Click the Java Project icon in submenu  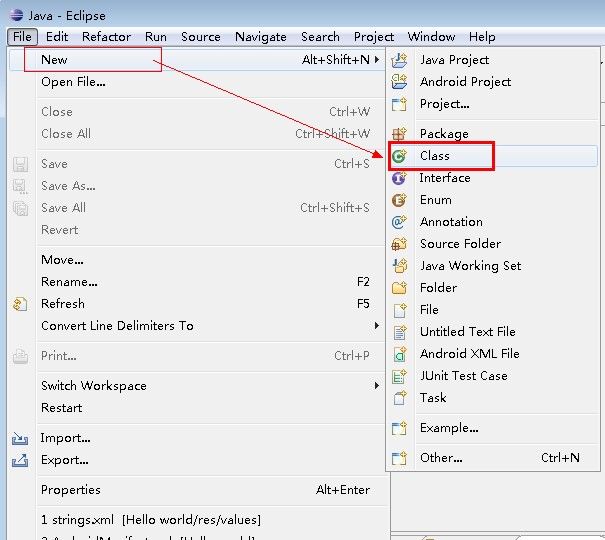[399, 60]
